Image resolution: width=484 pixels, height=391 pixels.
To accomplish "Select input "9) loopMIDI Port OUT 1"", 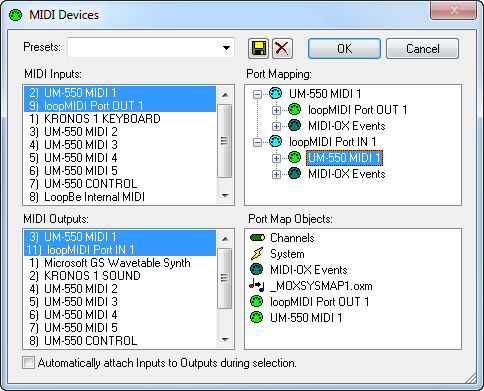I will (120, 106).
